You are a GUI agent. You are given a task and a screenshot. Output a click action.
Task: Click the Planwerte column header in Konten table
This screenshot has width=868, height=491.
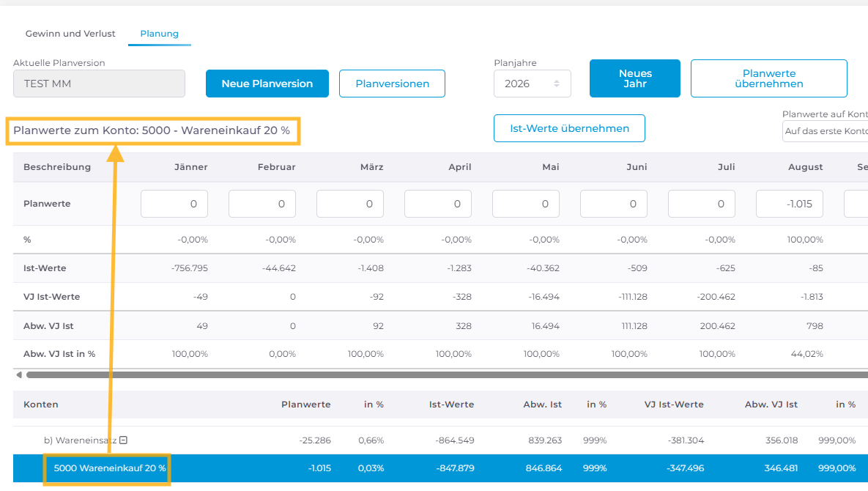tap(305, 405)
